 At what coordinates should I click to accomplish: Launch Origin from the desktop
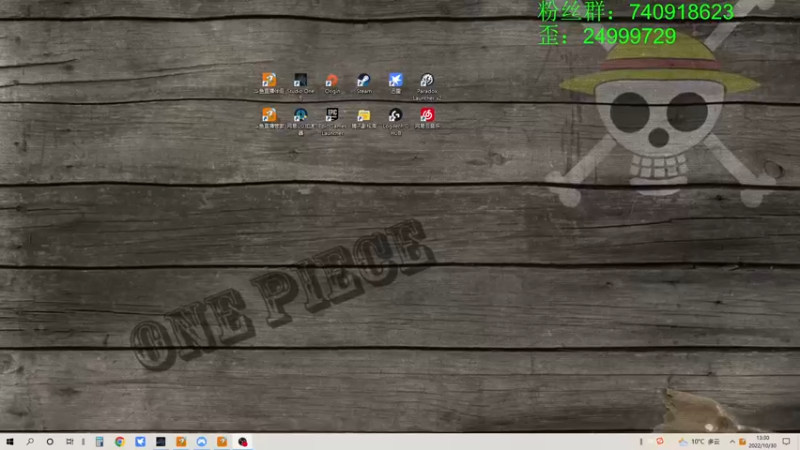click(332, 84)
